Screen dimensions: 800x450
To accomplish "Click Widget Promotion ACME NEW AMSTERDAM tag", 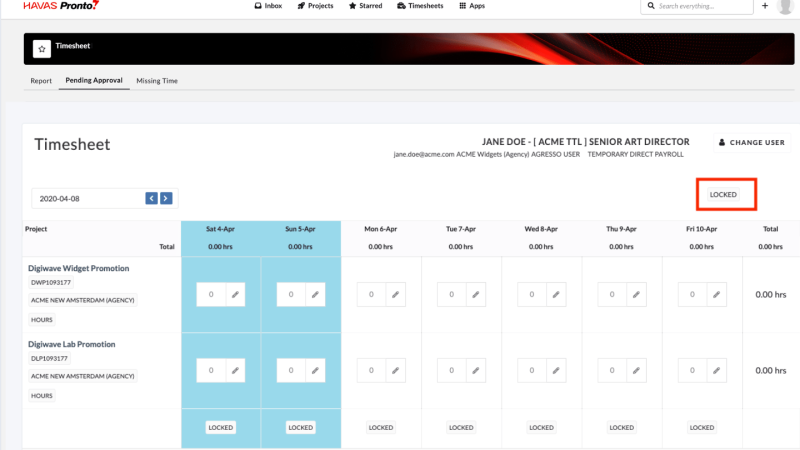I will [83, 301].
